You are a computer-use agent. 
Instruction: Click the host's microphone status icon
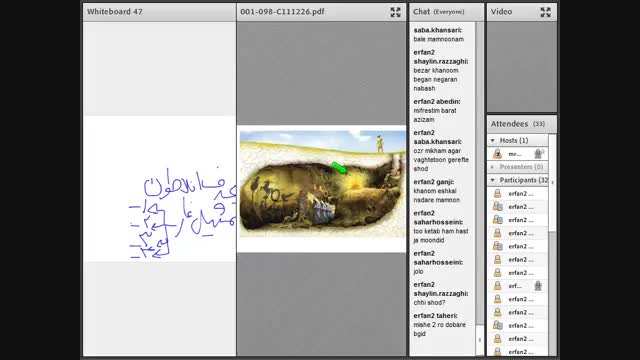[539, 153]
